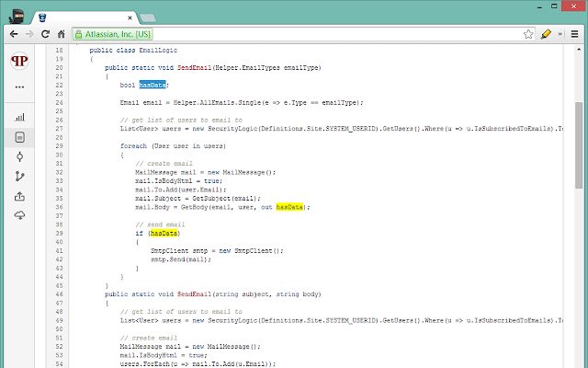Focus the Atlassian, Inc. address bar
Image resolution: width=588 pixels, height=368 pixels.
(304, 34)
